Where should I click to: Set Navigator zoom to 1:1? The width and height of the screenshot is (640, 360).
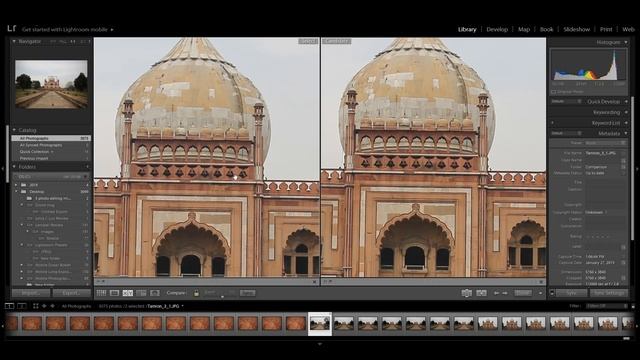pyautogui.click(x=73, y=41)
